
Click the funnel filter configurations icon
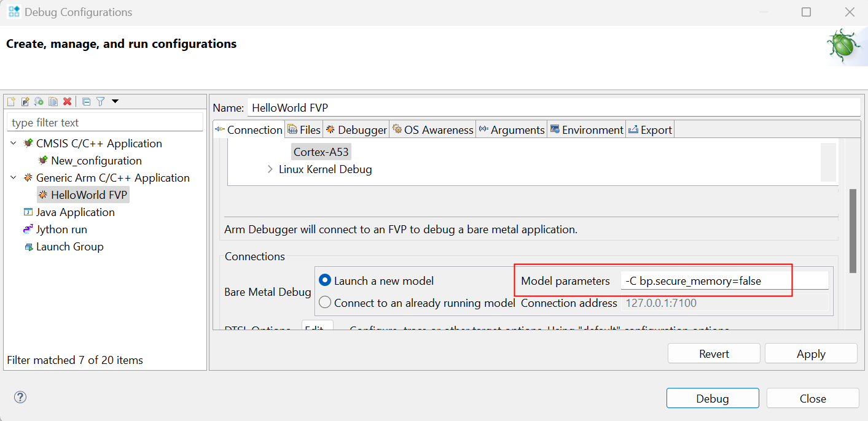pos(101,102)
